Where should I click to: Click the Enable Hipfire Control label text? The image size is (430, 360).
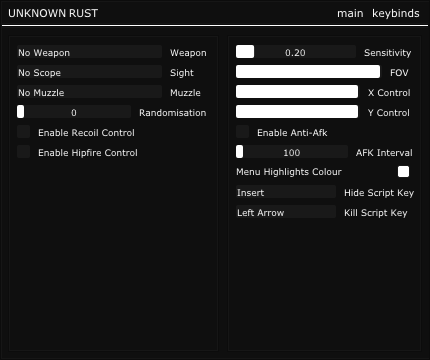coord(88,153)
